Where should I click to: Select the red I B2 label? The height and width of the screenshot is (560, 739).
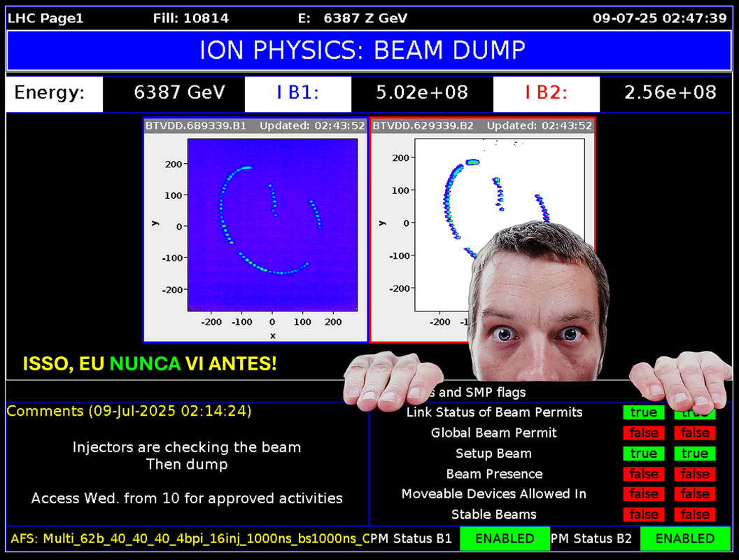pos(546,93)
